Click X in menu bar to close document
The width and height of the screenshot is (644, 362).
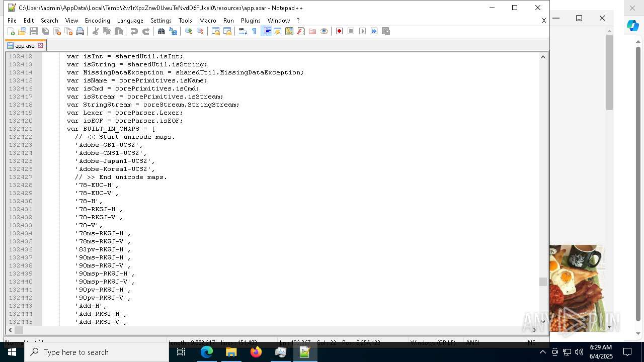544,21
